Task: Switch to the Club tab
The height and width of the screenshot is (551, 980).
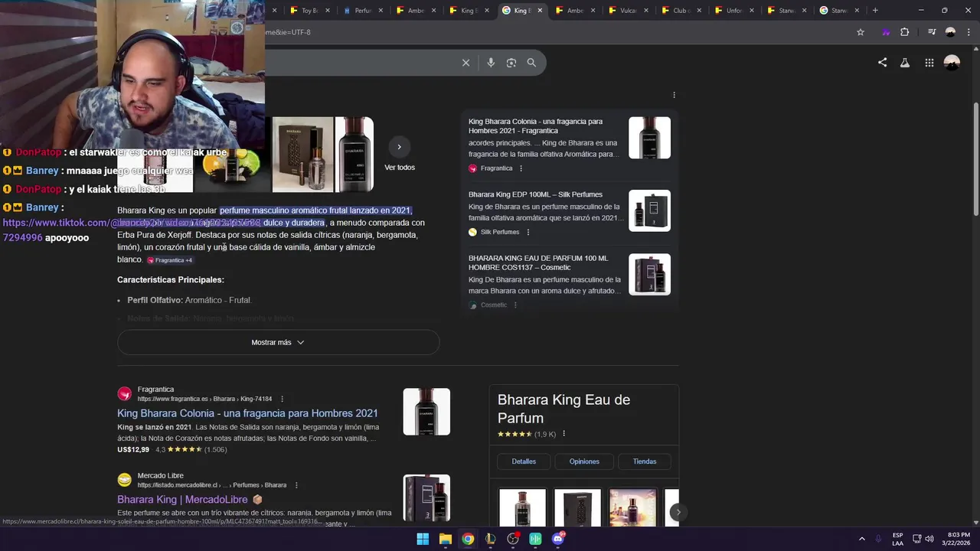Action: pyautogui.click(x=681, y=11)
